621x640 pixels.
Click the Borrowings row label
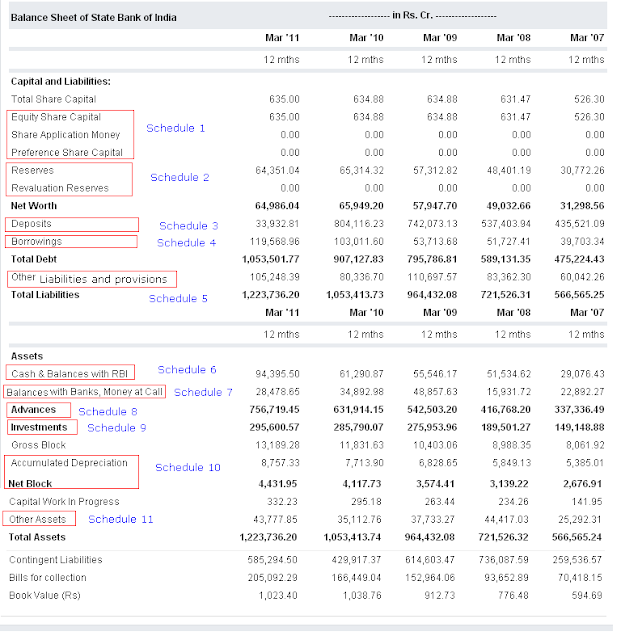point(36,242)
